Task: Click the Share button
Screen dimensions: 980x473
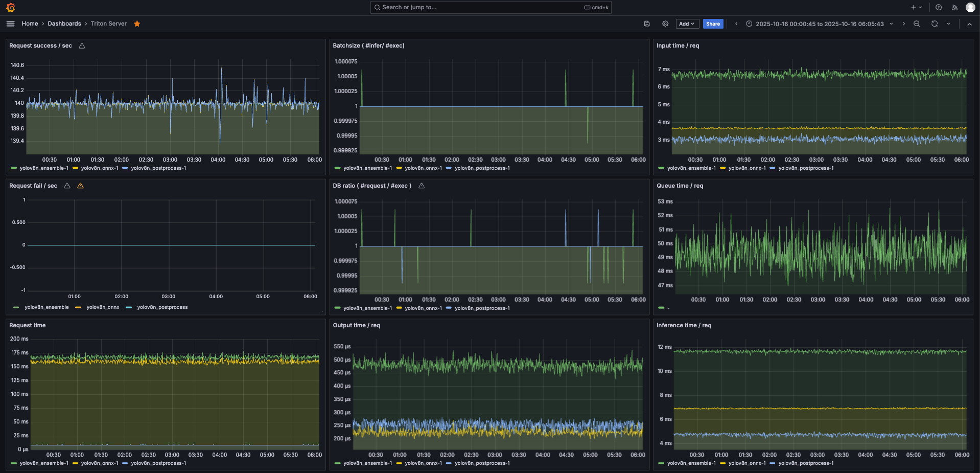Action: [x=713, y=24]
